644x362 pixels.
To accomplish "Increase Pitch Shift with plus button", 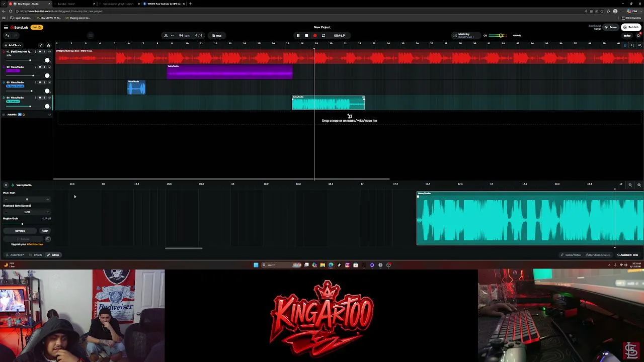I will (48, 199).
